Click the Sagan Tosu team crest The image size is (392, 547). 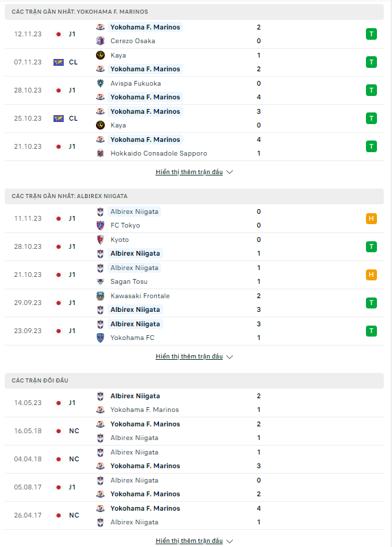(101, 282)
